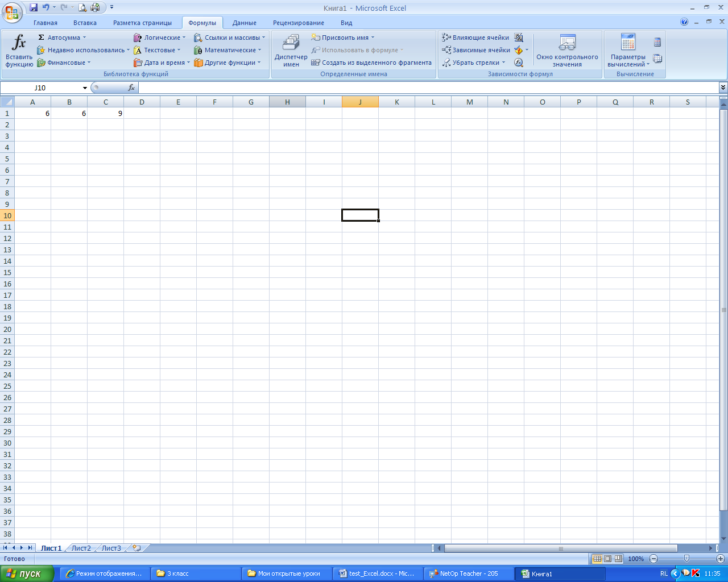Open NetOp Teacher taskbar item

tap(468, 573)
